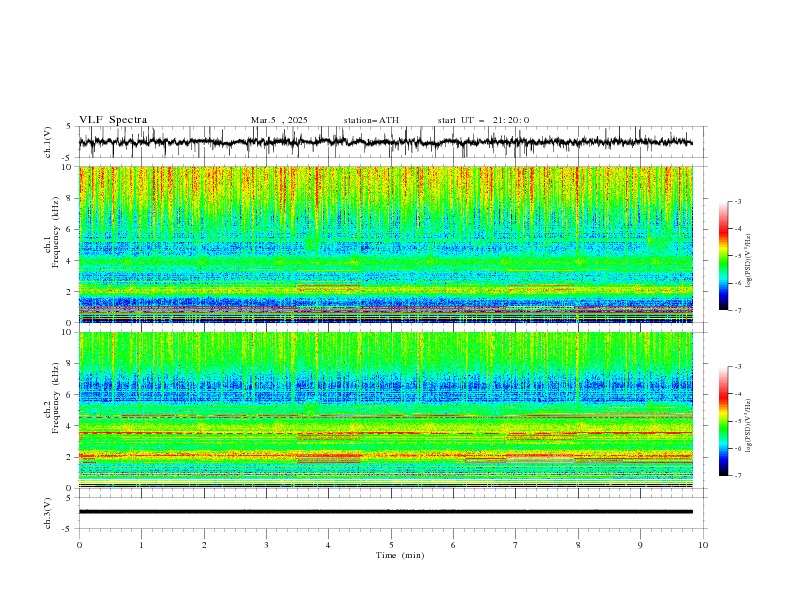The width and height of the screenshot is (792, 612).
Task: Click the ch.3 flat waveform trace
Action: [385, 512]
